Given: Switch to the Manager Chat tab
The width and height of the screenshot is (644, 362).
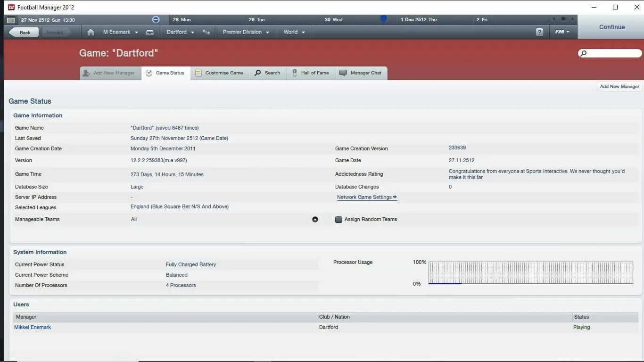Looking at the screenshot, I should point(361,73).
